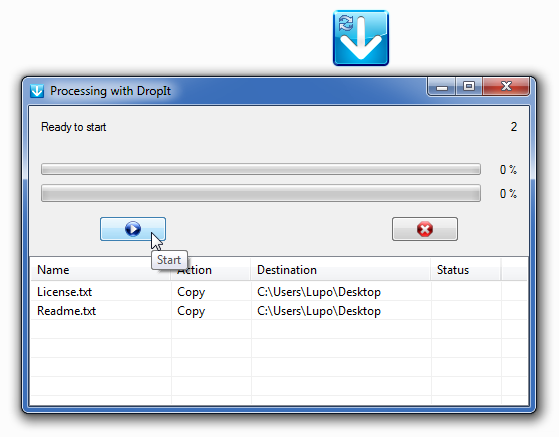
Task: Click the Copy action for Readme.txt
Action: (191, 311)
